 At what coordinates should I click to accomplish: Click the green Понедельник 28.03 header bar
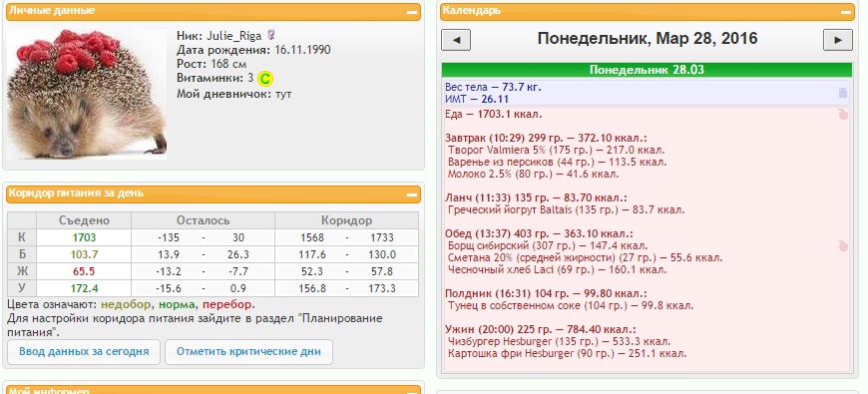pos(647,70)
